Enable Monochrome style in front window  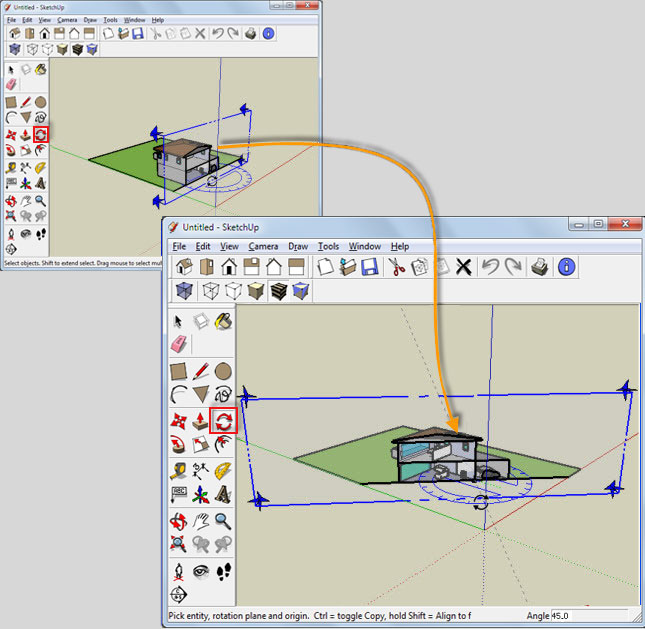[x=301, y=290]
